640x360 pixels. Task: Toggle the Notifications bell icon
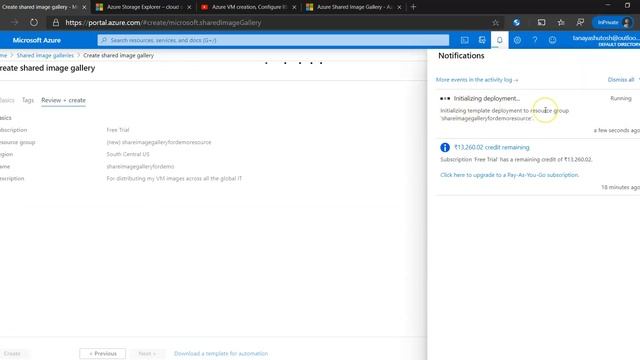pyautogui.click(x=500, y=40)
